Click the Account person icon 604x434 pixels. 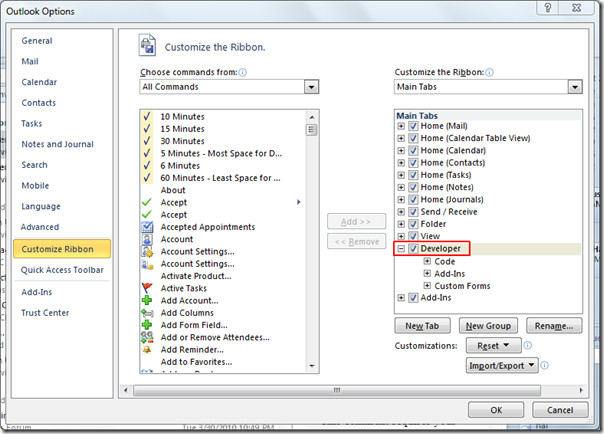tap(147, 239)
